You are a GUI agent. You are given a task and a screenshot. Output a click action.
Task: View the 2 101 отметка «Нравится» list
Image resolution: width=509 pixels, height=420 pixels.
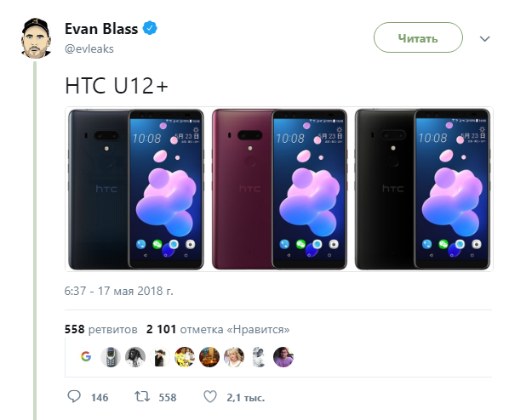click(218, 329)
